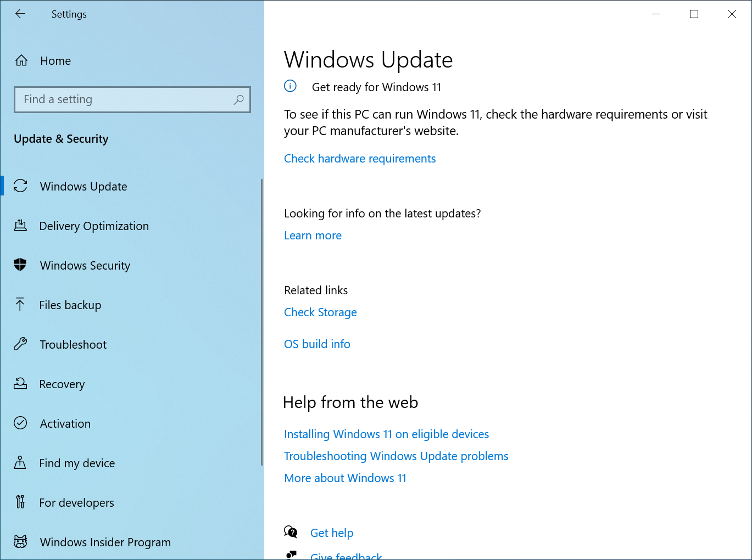Screen dimensions: 752x560
Task: Click the Learn more link
Action: point(313,236)
